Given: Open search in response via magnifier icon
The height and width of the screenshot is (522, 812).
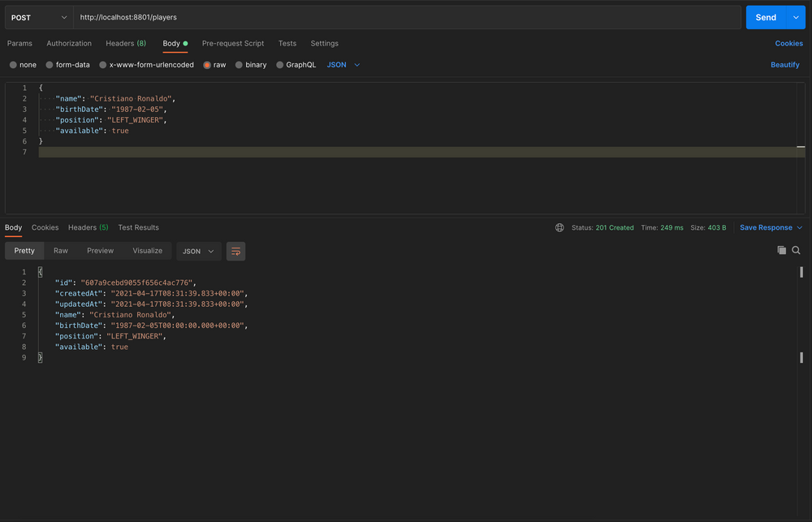Looking at the screenshot, I should [797, 252].
